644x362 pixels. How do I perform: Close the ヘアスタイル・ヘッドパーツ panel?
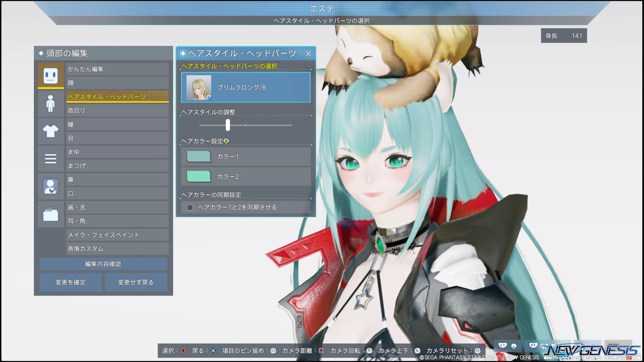click(309, 53)
